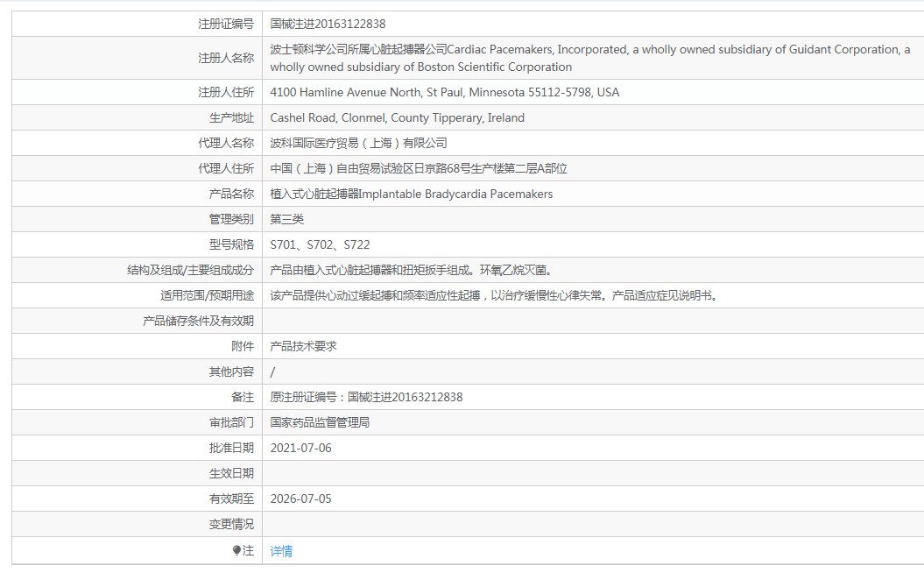
Task: Click the 变更情况 row label
Action: tap(231, 523)
